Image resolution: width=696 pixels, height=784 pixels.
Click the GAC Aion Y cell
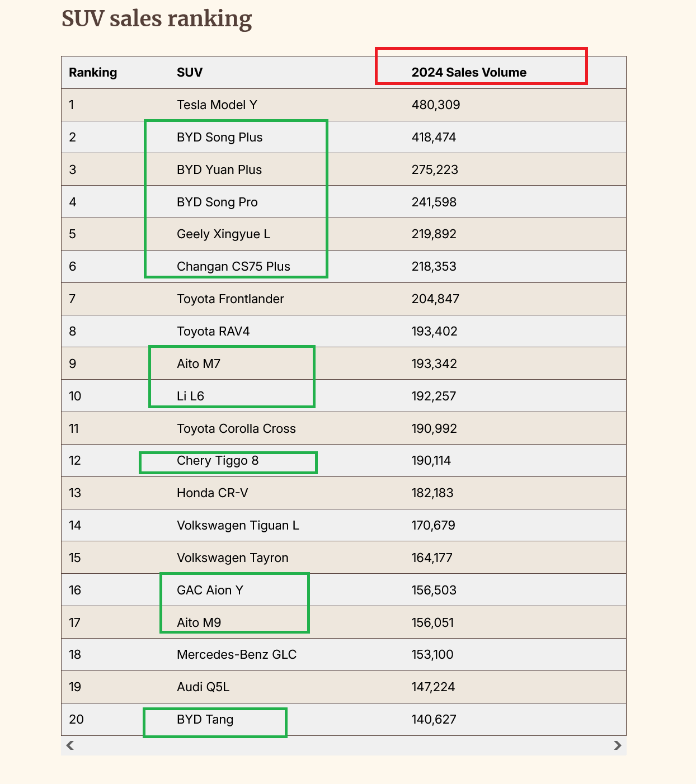[210, 591]
